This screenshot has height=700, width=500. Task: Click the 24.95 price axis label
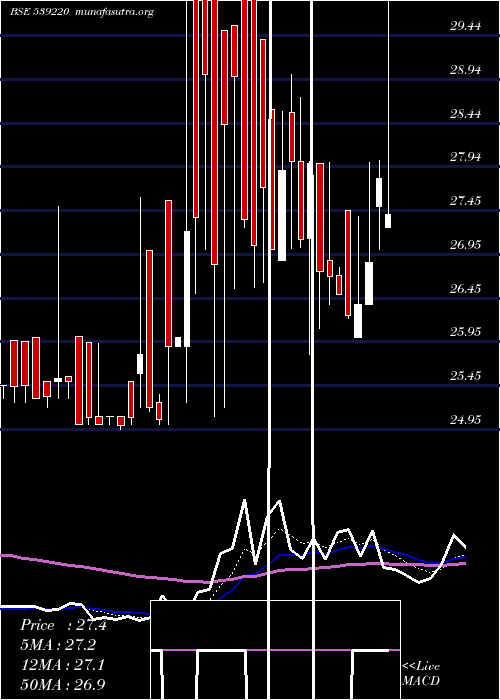[x=465, y=419]
